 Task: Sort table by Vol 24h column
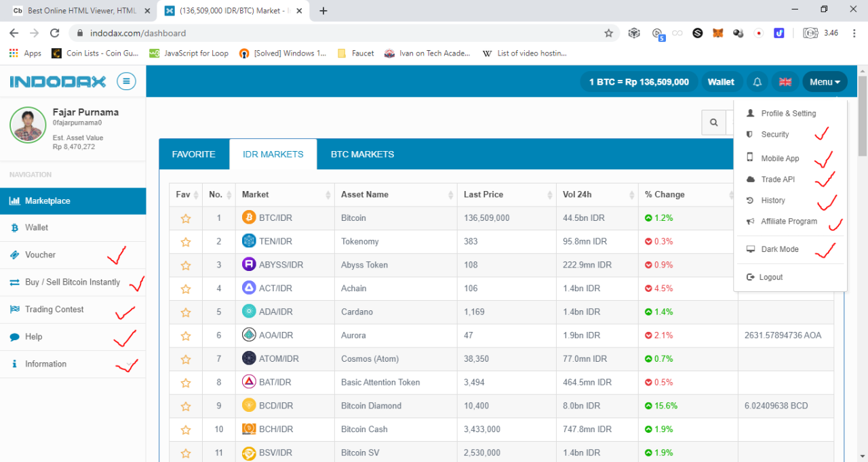pyautogui.click(x=597, y=194)
